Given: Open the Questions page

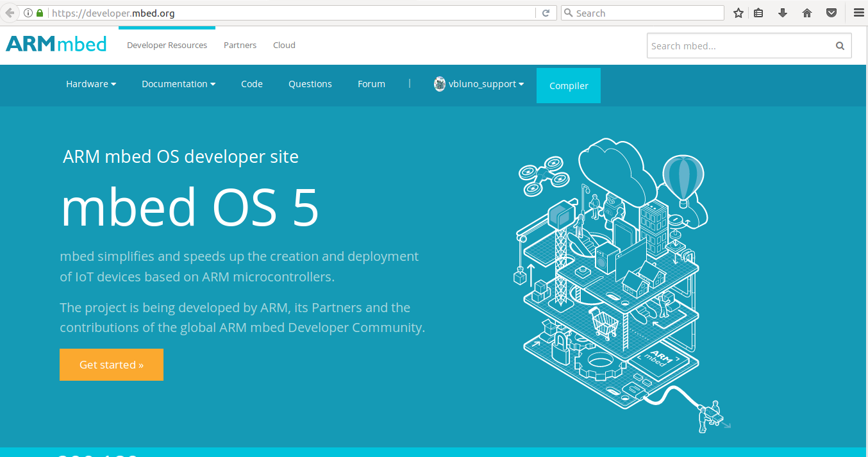Looking at the screenshot, I should point(310,84).
